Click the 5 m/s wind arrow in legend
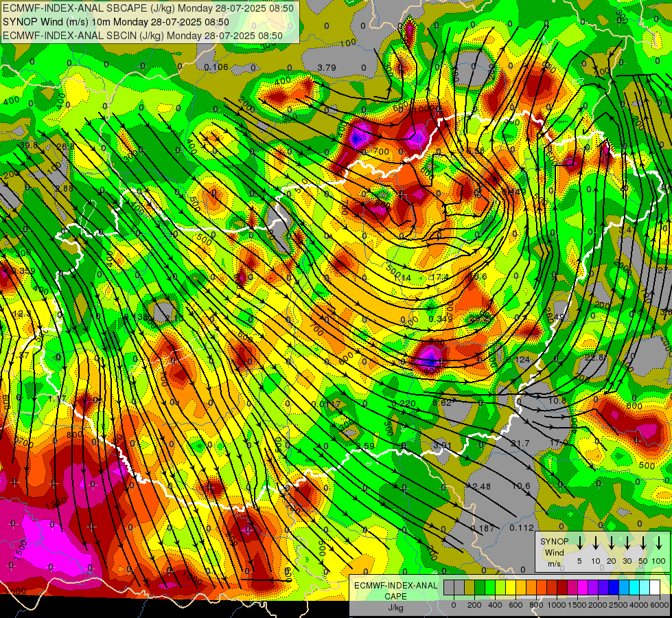The height and width of the screenshot is (618, 672). tap(579, 543)
